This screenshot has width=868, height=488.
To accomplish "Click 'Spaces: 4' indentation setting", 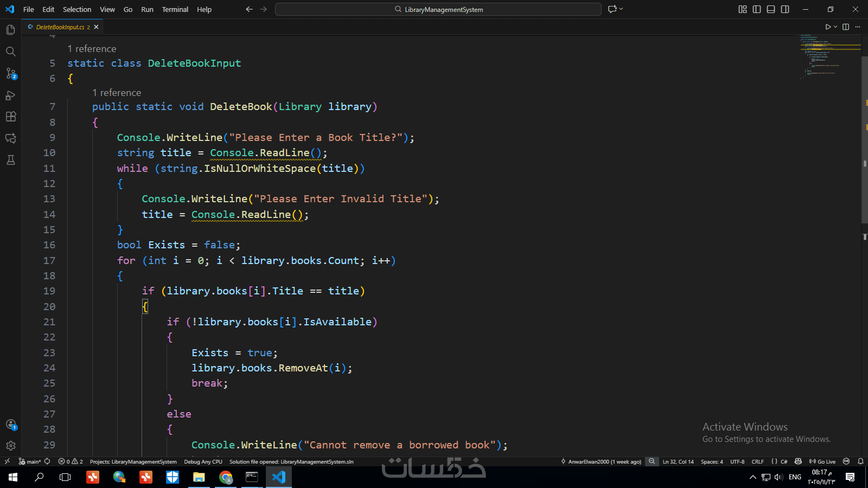I will [712, 461].
